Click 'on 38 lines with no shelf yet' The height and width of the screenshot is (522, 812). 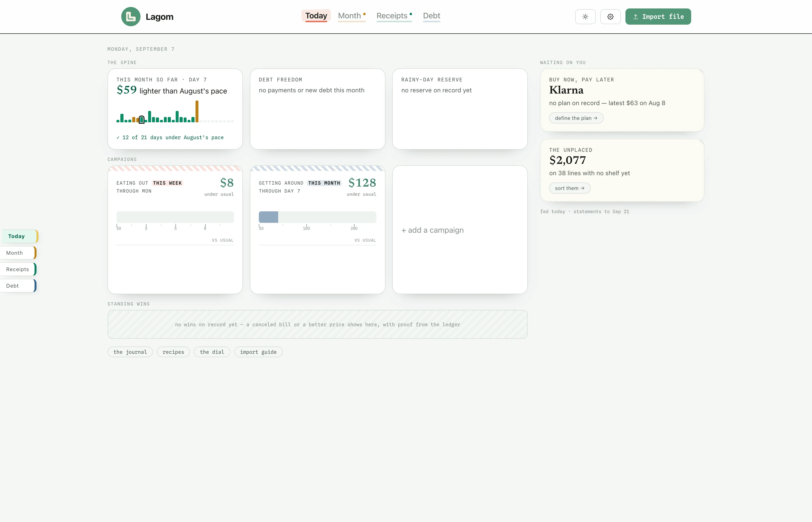point(589,173)
